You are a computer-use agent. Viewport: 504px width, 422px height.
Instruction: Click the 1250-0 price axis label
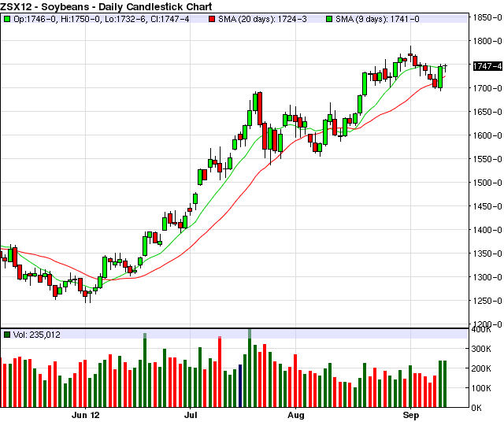(x=487, y=301)
